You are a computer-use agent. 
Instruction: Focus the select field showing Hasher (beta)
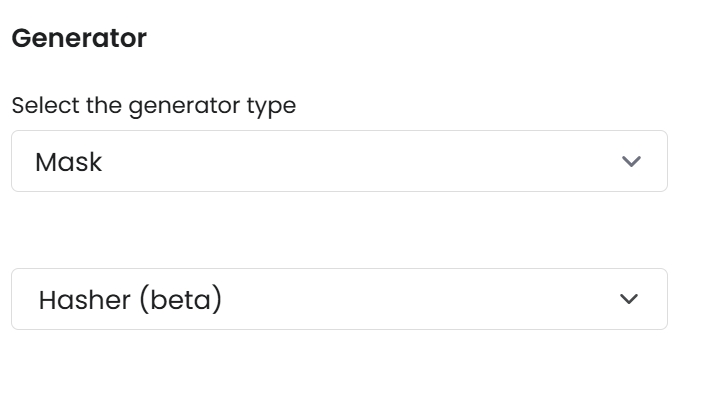339,299
